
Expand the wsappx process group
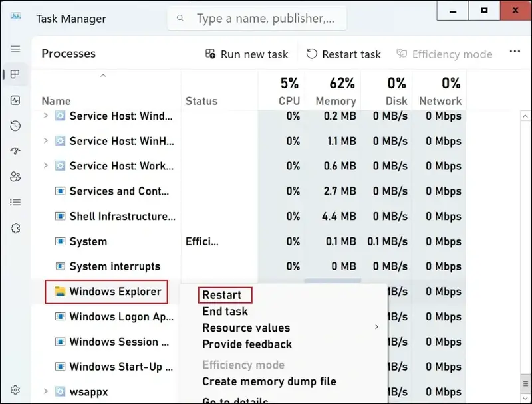pyautogui.click(x=45, y=391)
